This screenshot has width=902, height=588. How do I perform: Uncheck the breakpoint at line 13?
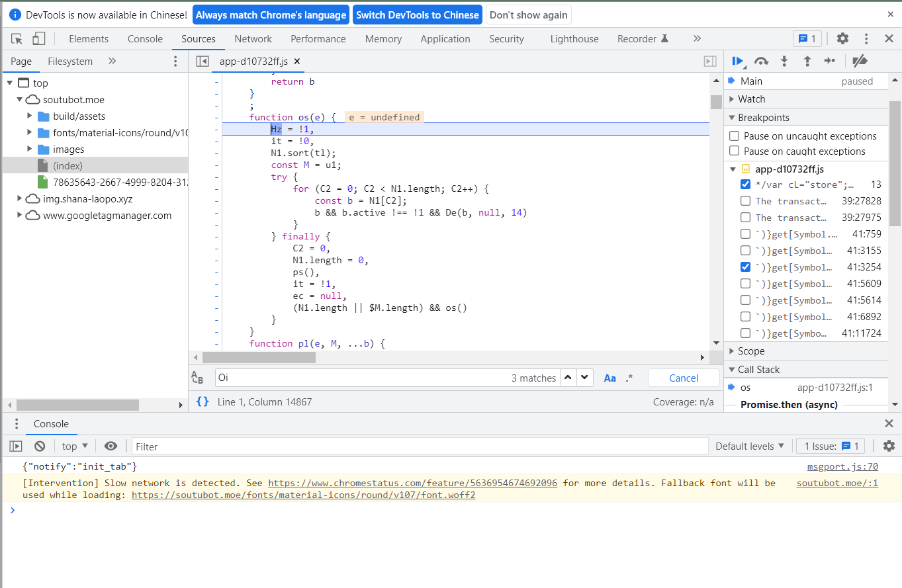(745, 185)
